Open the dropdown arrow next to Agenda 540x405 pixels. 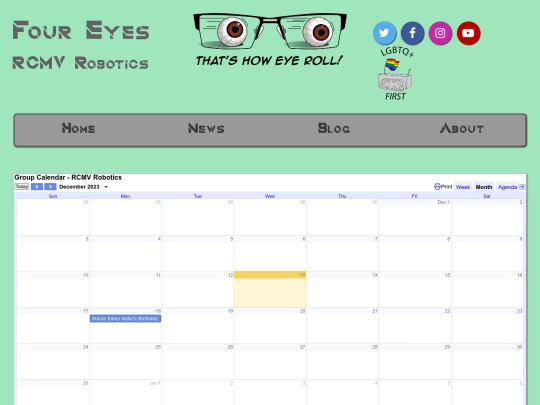[x=522, y=187]
